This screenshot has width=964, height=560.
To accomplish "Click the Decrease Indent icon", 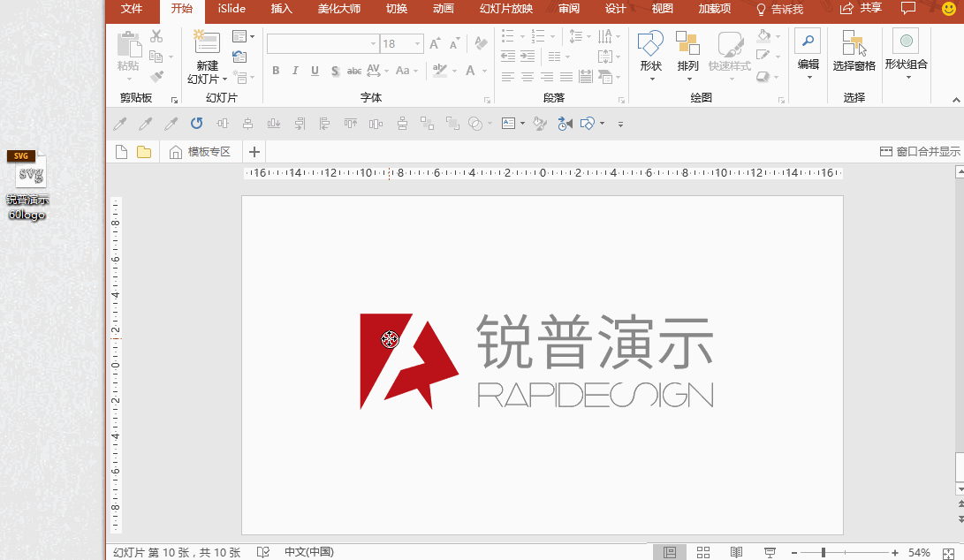I will tap(508, 57).
